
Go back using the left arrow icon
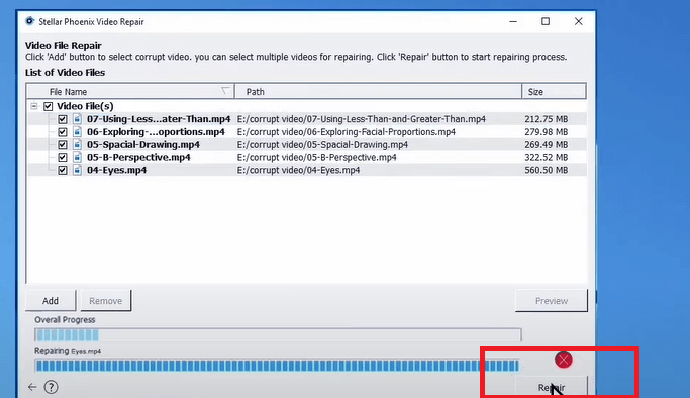pyautogui.click(x=32, y=387)
